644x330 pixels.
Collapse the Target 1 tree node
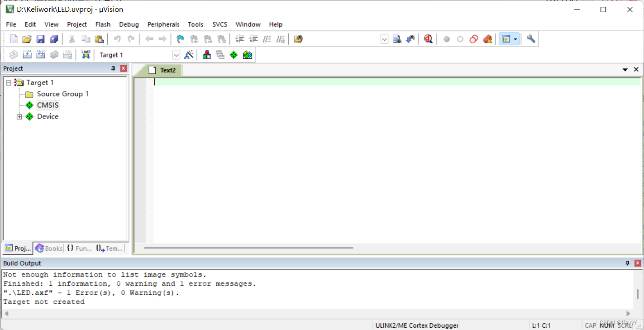pyautogui.click(x=9, y=82)
